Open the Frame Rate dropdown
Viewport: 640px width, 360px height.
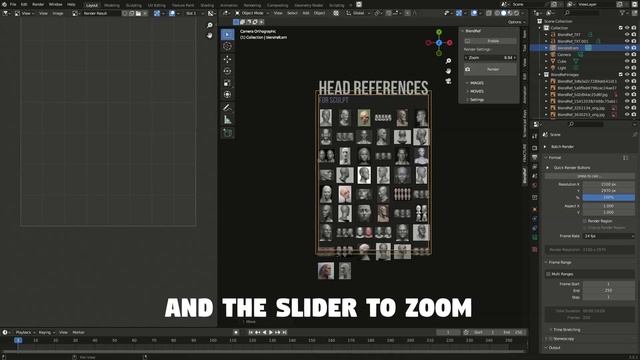(x=609, y=236)
